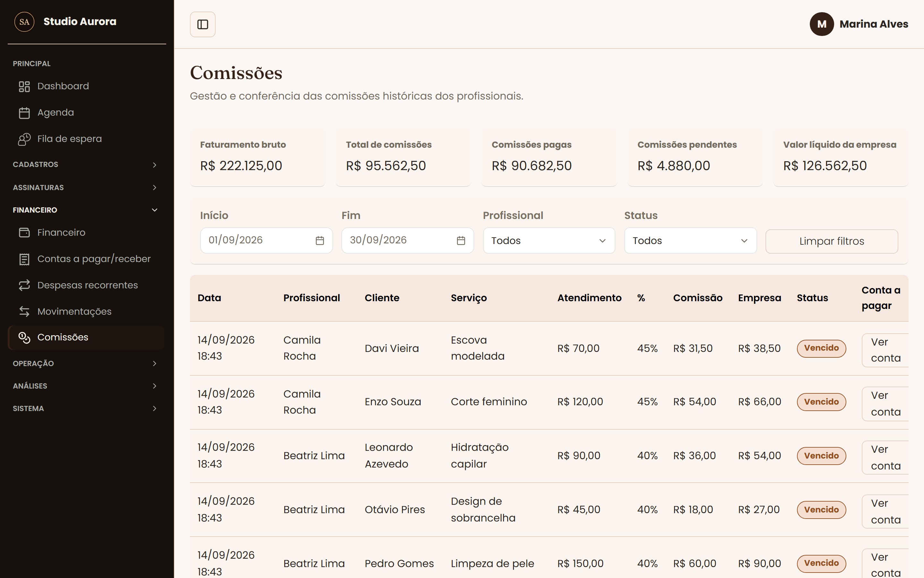
Task: Click the Studio Aurora SA logo
Action: click(x=24, y=22)
